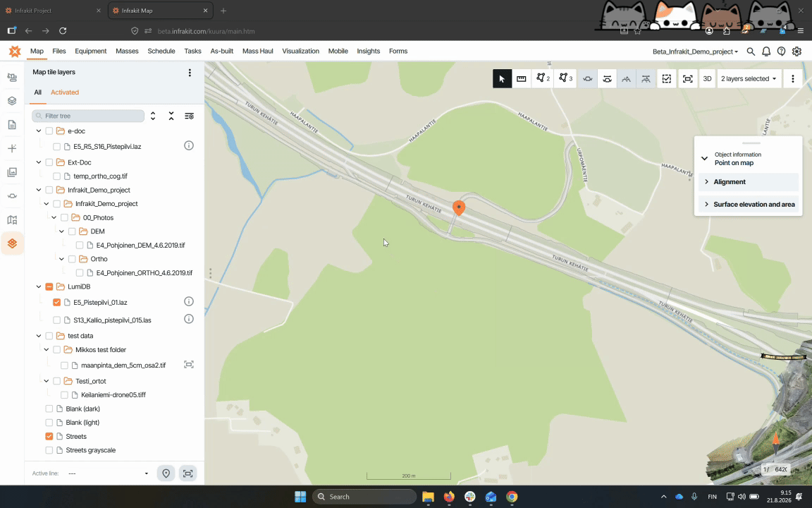Viewport: 812px width, 508px height.
Task: Enable the Blank (light) layer
Action: [49, 423]
